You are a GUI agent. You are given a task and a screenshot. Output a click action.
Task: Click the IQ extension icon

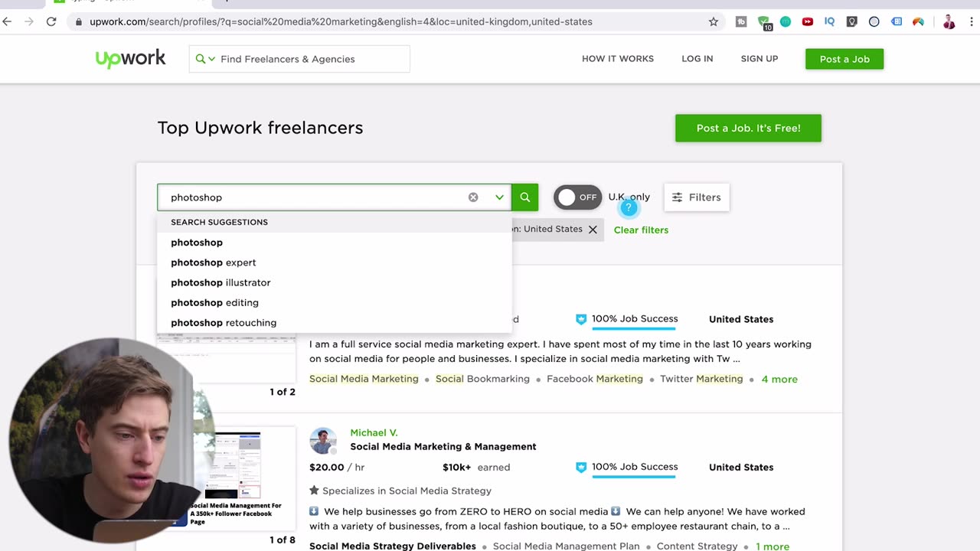pyautogui.click(x=829, y=21)
